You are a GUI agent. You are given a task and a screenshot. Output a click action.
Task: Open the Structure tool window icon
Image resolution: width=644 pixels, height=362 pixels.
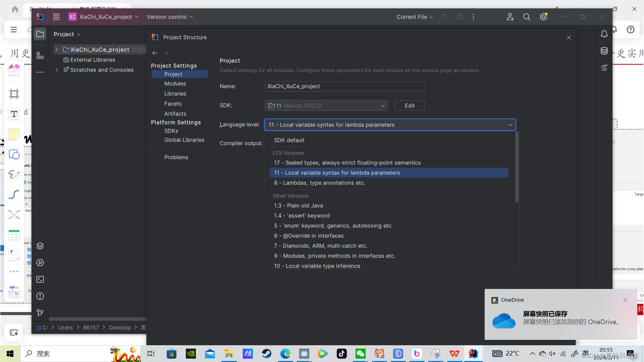tap(40, 56)
